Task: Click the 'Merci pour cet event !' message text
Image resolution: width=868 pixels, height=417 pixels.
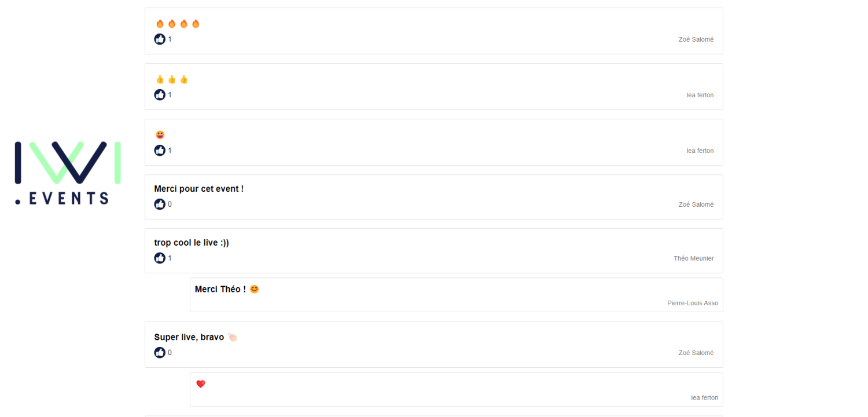Action: click(199, 189)
